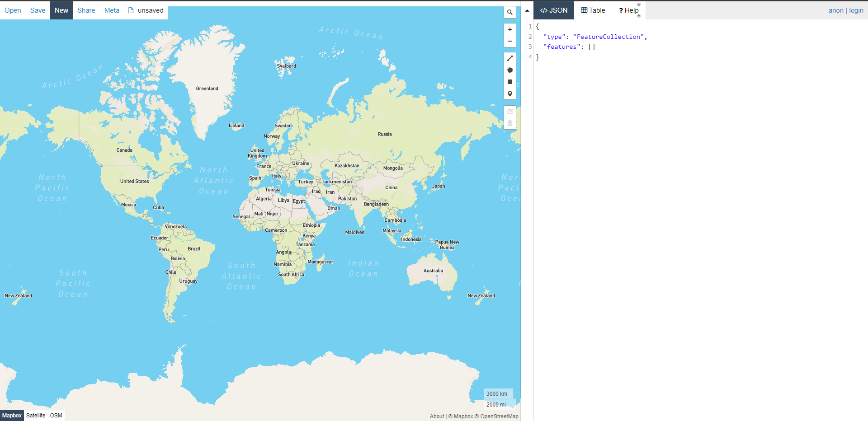Screen dimensions: 868x421
Task: Click the Iceland map label
Action: 236,126
